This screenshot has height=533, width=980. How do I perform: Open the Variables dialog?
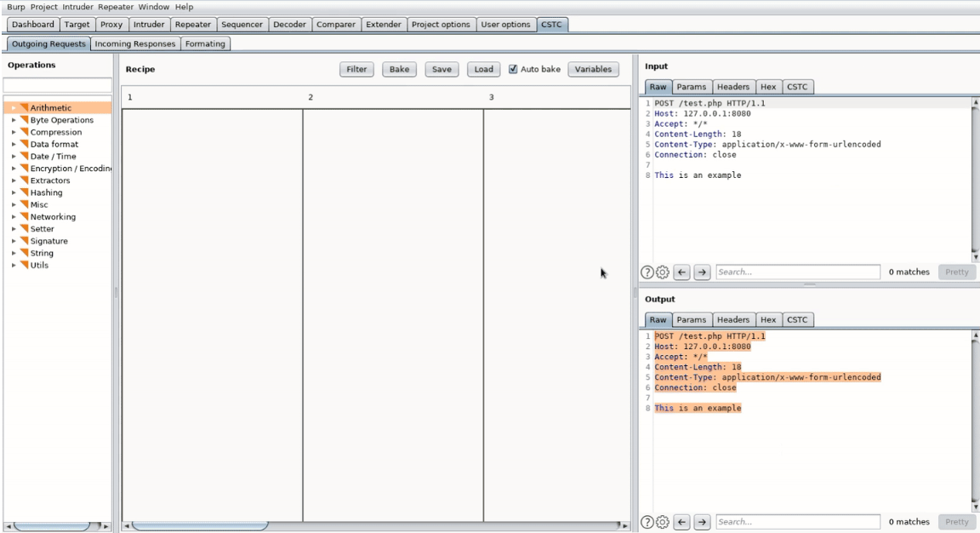593,69
